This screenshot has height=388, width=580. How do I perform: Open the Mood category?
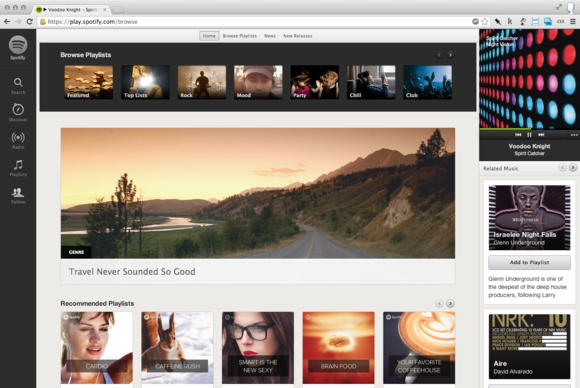point(258,82)
